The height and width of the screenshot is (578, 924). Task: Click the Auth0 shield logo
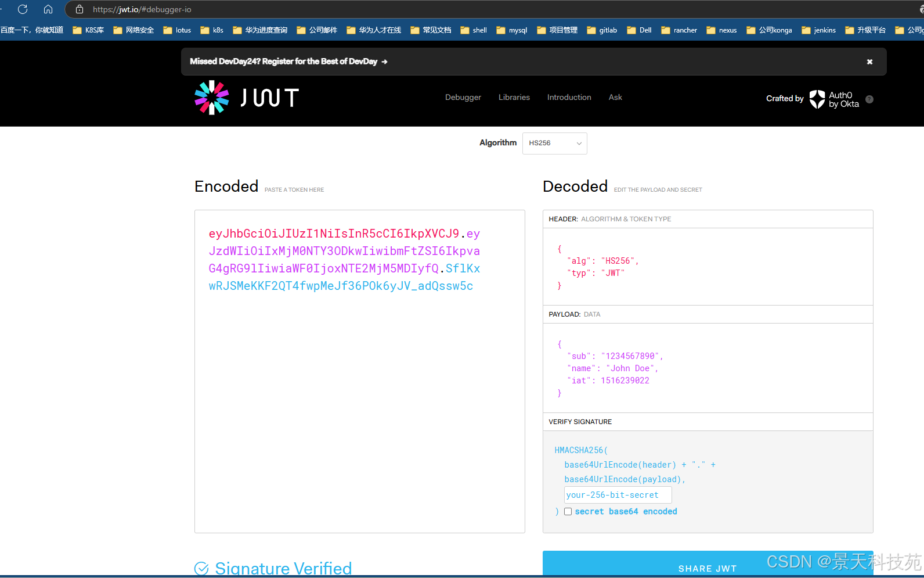(x=817, y=99)
